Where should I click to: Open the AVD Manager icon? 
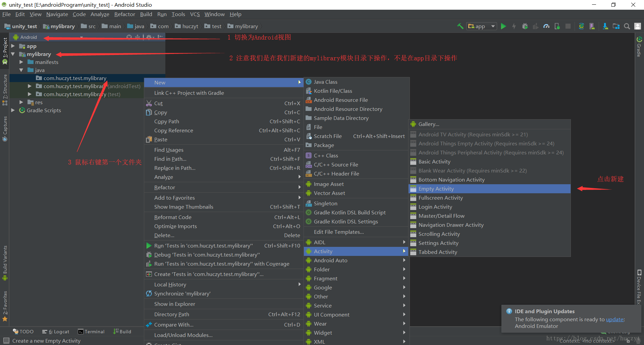pyautogui.click(x=592, y=26)
